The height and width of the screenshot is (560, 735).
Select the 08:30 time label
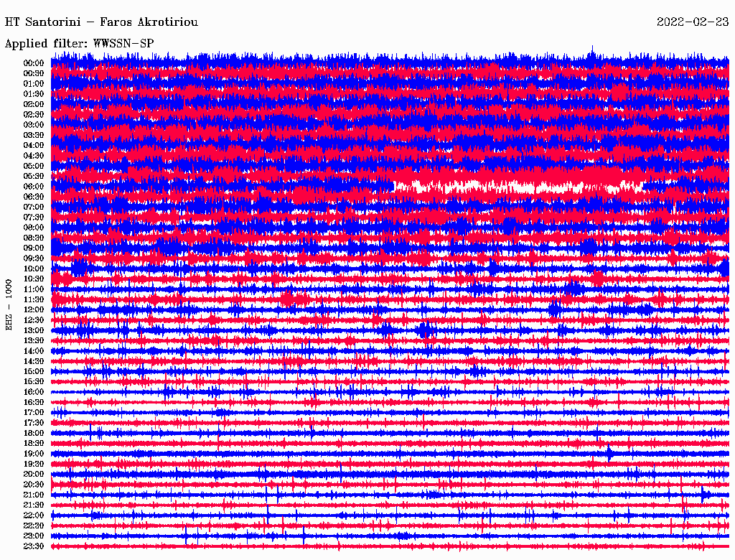click(x=34, y=238)
